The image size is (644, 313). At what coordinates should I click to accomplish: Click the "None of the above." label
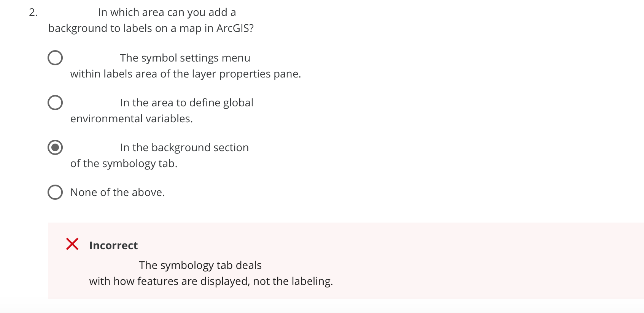118,192
